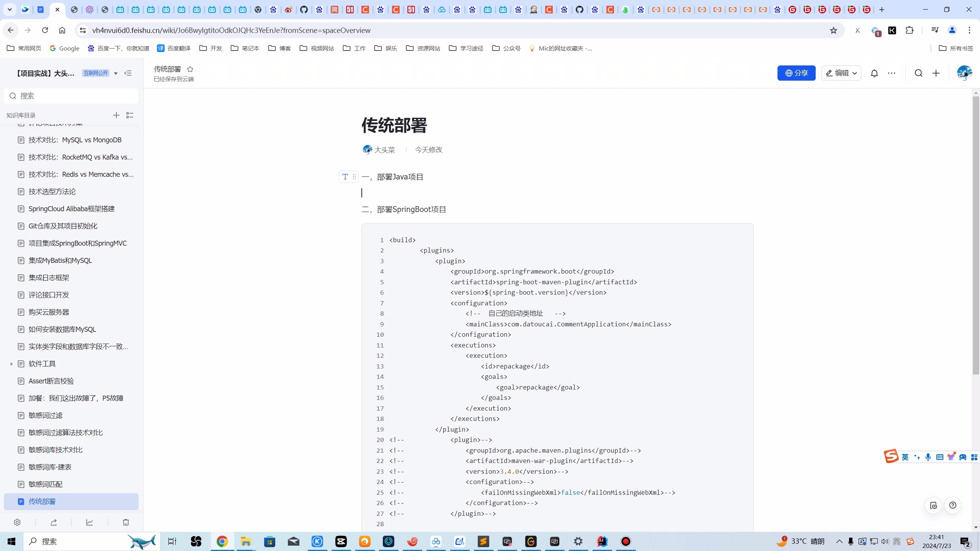The height and width of the screenshot is (551, 980).
Task: Open the more options ... menu
Action: coord(892,73)
